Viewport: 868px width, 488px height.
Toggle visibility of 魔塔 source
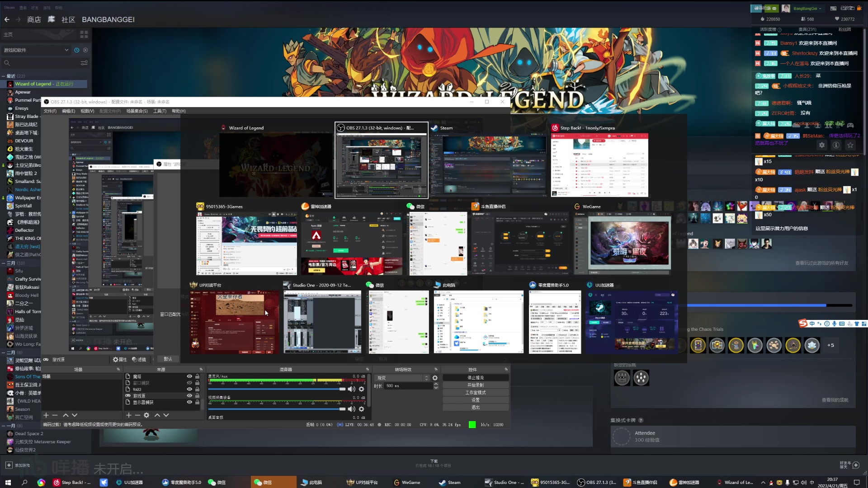click(x=189, y=376)
